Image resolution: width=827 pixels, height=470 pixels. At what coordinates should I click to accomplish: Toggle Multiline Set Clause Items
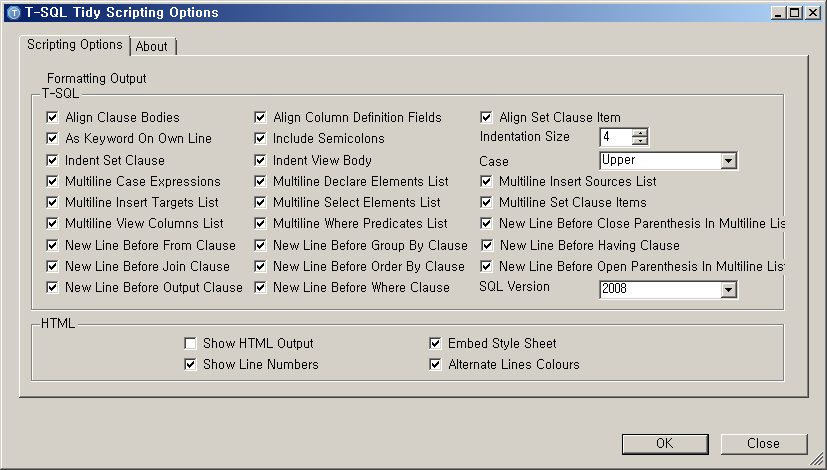pos(486,203)
